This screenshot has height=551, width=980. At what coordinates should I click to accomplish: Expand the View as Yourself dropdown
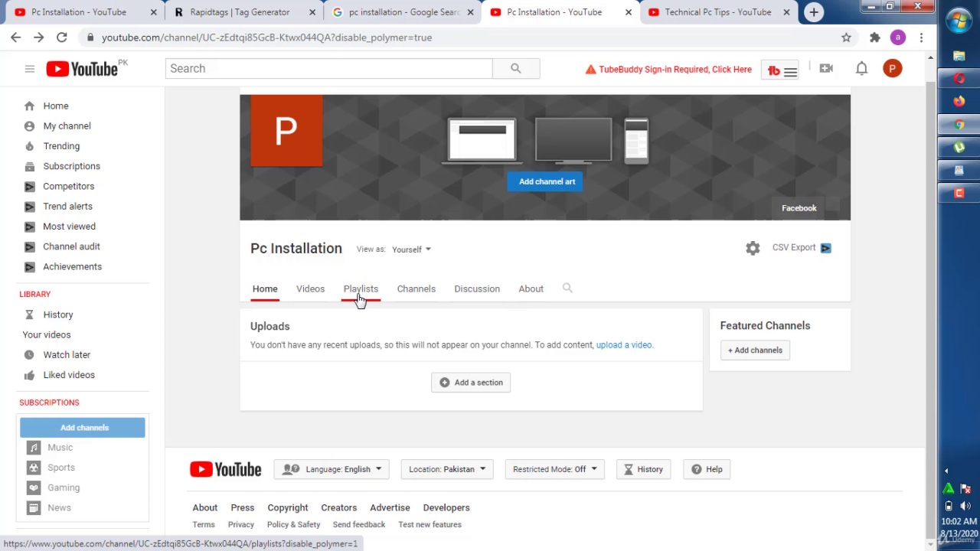pyautogui.click(x=411, y=249)
